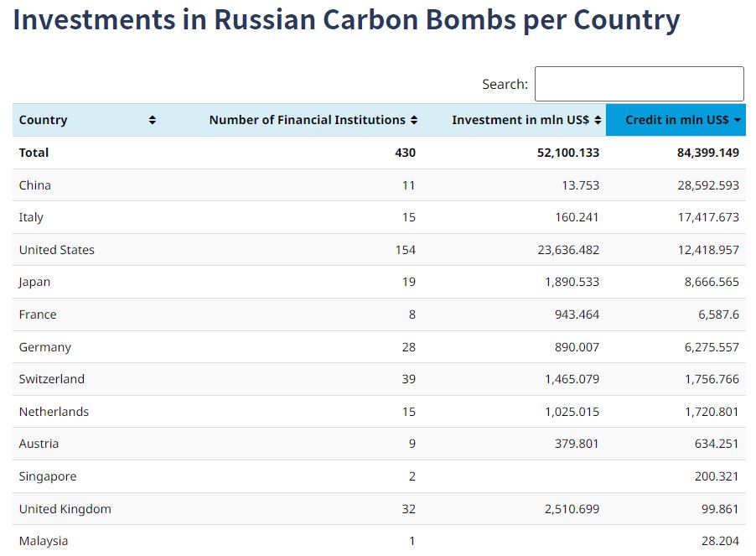Click Switzerland investment value 1,465.079

point(572,379)
